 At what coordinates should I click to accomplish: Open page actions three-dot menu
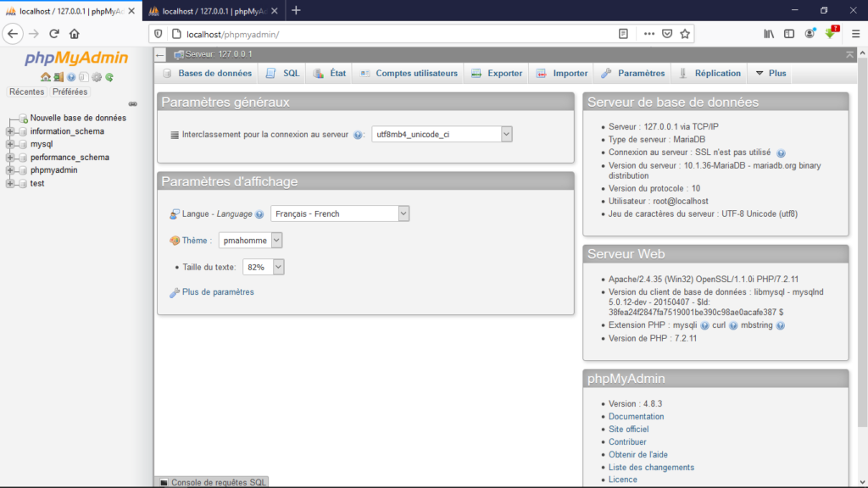click(648, 34)
